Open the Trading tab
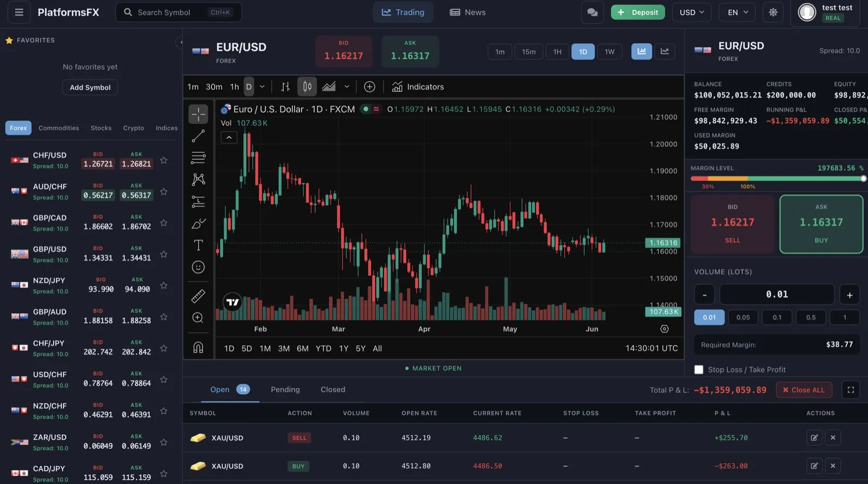Screen dimensions: 868x484 point(403,12)
